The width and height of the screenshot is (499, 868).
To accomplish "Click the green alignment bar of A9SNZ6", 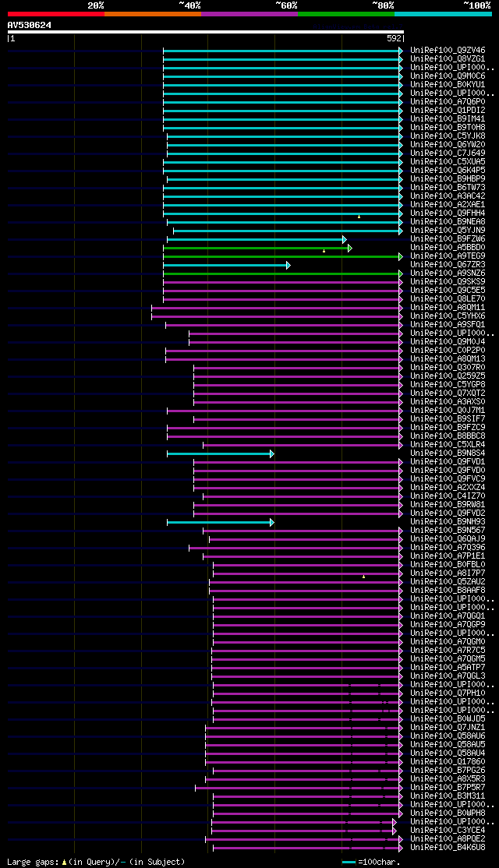I will (282, 273).
